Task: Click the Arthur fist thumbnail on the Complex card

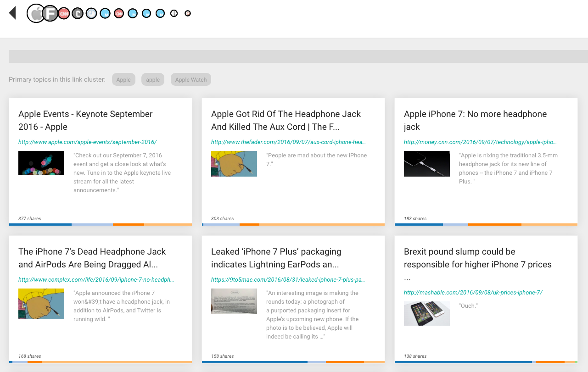Action: pyautogui.click(x=41, y=304)
